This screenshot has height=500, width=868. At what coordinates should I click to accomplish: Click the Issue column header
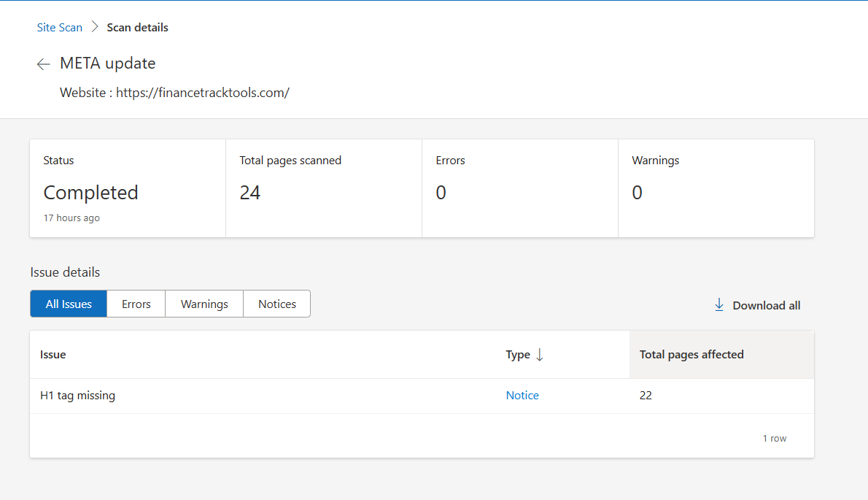coord(53,355)
